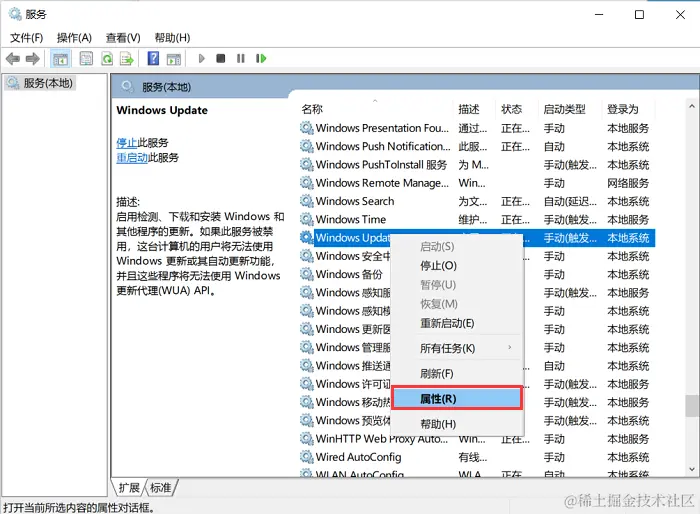Select the Windows Time service name

coord(351,220)
